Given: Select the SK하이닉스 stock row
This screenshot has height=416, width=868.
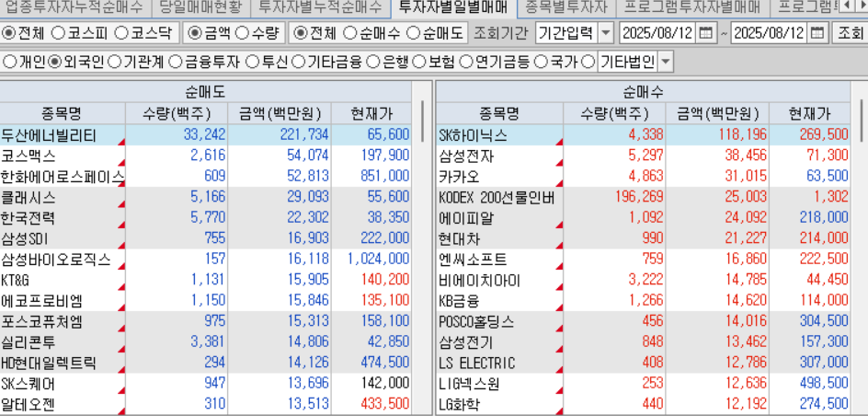Looking at the screenshot, I should pos(644,134).
